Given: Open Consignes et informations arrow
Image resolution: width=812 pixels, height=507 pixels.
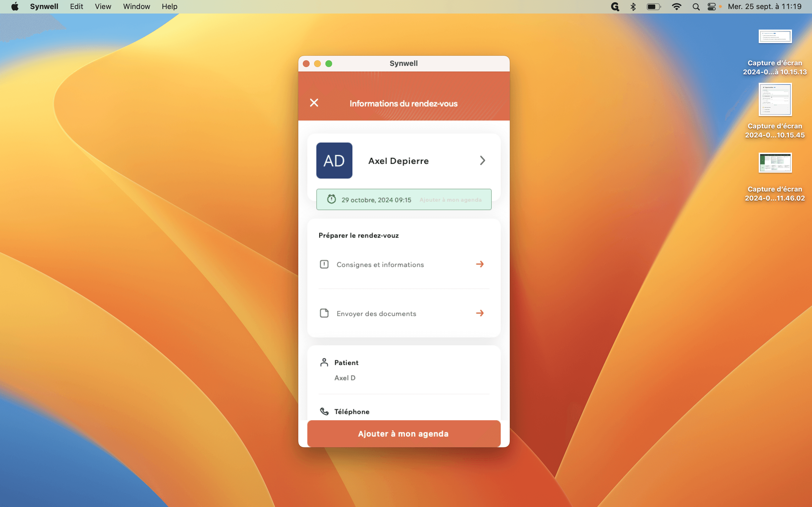Looking at the screenshot, I should point(480,264).
